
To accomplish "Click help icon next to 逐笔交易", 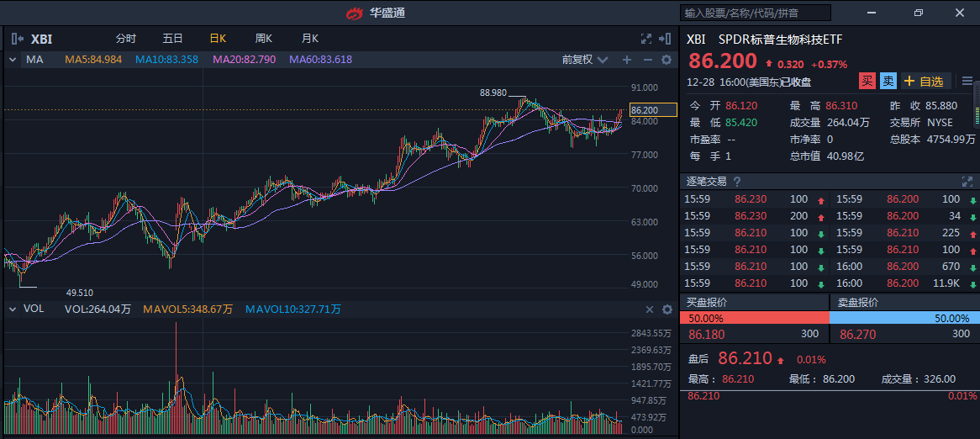I will point(737,182).
